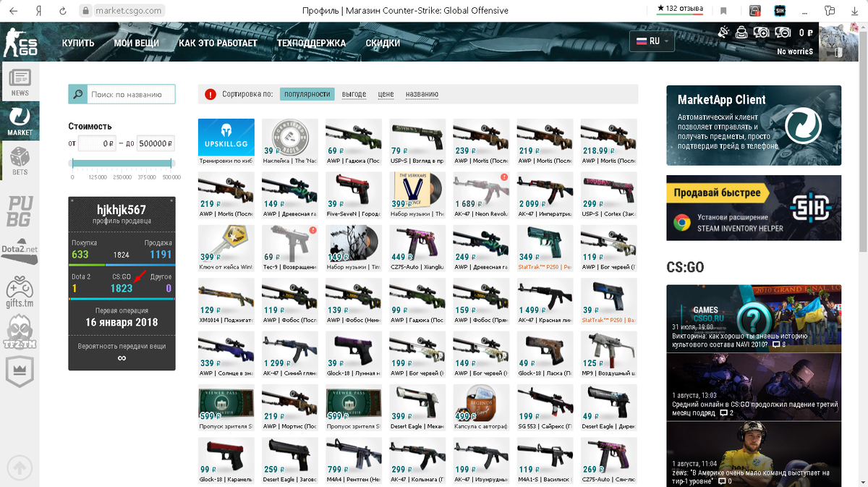Click the snow leopard profile avatar
The image size is (868, 487).
pyautogui.click(x=841, y=42)
